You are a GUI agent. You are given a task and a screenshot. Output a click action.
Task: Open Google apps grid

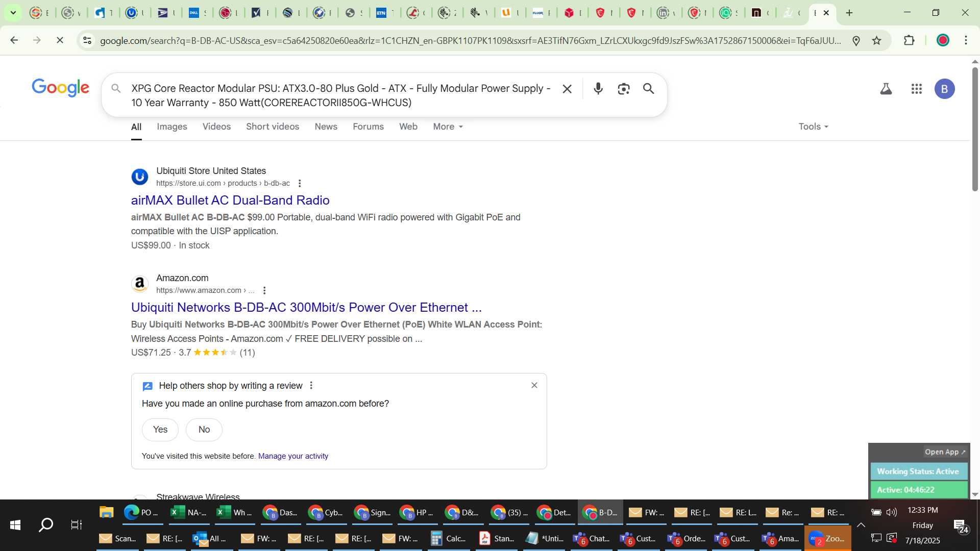(917, 89)
